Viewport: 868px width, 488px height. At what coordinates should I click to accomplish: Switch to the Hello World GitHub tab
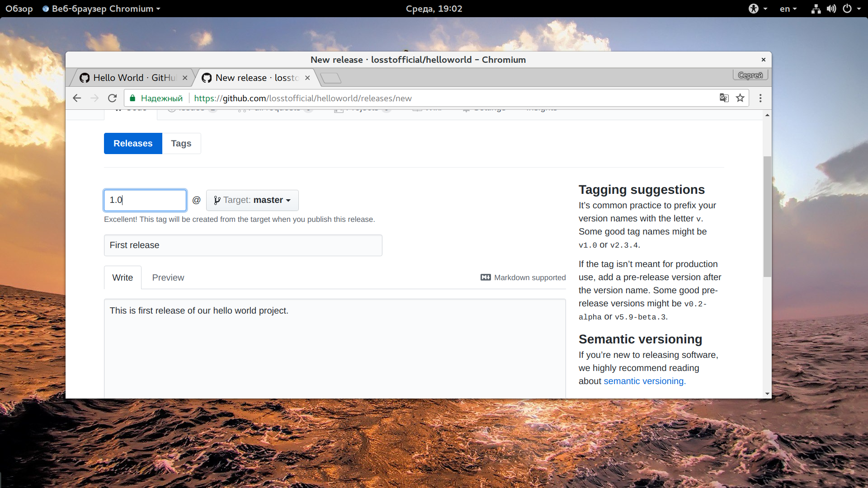point(132,78)
